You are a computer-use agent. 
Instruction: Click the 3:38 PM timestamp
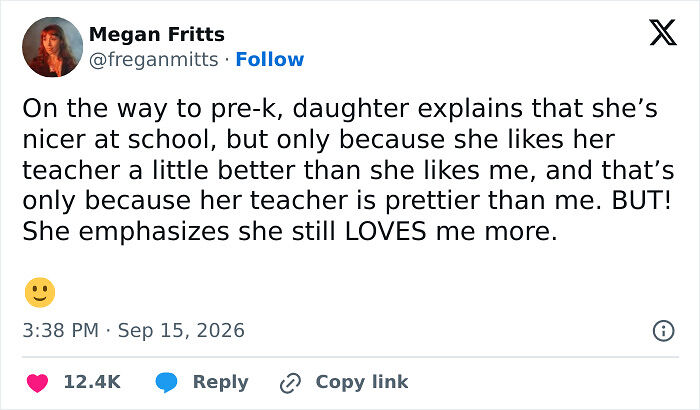click(x=61, y=331)
